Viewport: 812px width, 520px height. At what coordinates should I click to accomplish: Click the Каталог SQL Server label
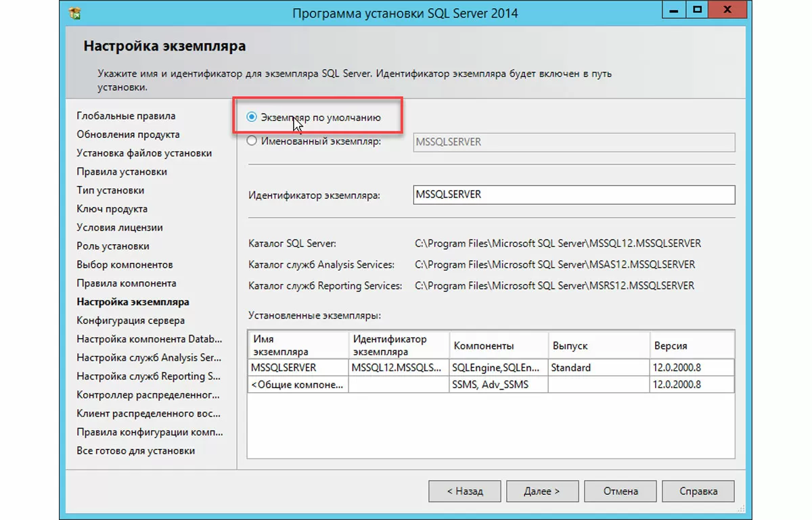[292, 243]
